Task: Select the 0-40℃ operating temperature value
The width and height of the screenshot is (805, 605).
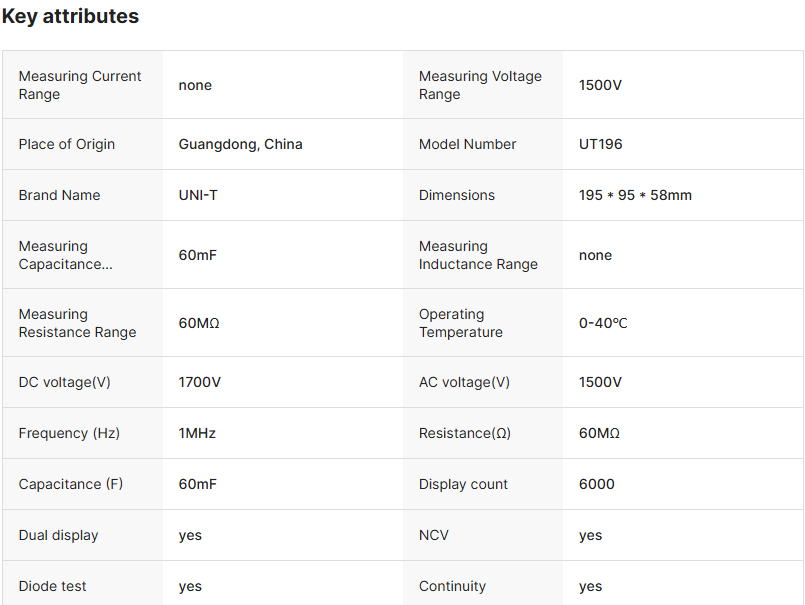Action: (x=603, y=323)
